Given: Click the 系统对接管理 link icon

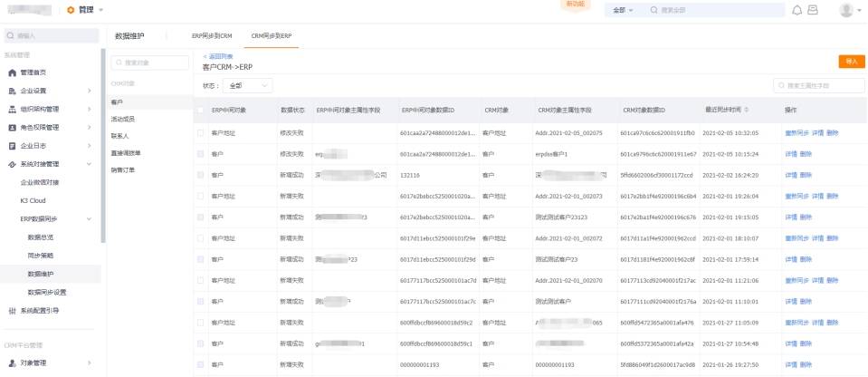Looking at the screenshot, I should [12, 164].
